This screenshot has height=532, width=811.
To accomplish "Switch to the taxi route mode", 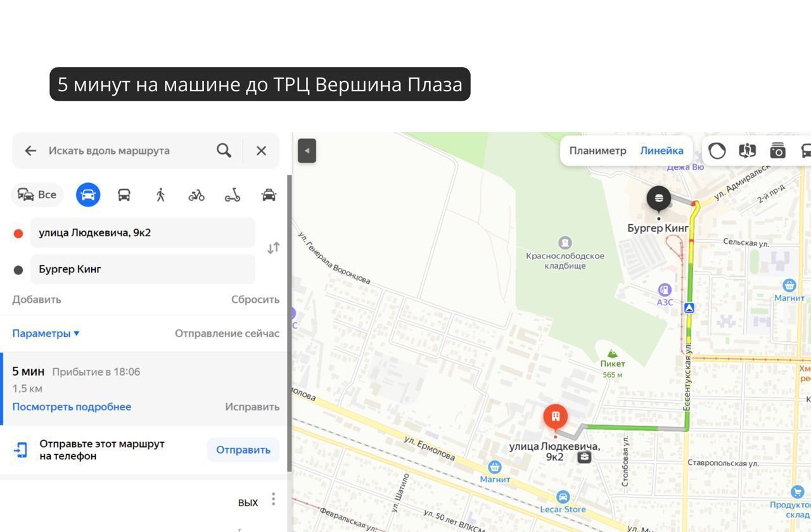I will pyautogui.click(x=269, y=194).
